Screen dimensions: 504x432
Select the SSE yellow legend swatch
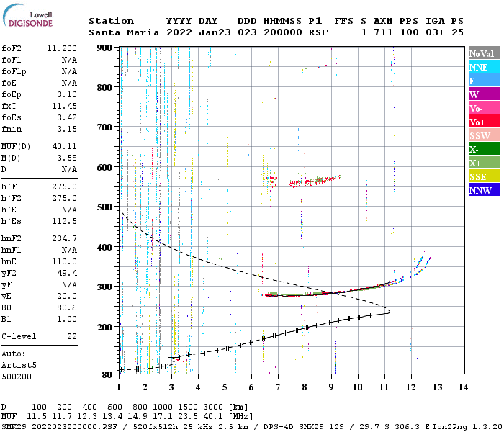tap(484, 176)
